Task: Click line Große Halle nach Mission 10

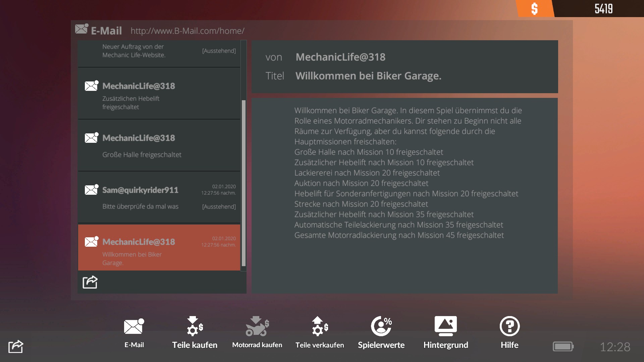Action: (x=369, y=152)
